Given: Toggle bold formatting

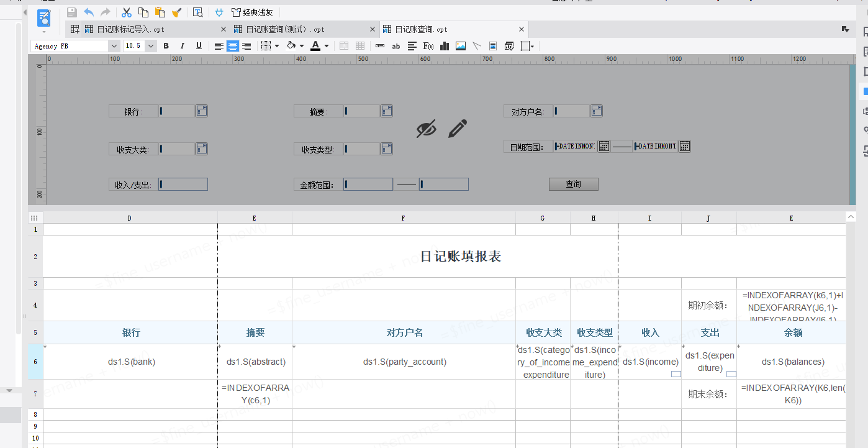Looking at the screenshot, I should coord(166,46).
